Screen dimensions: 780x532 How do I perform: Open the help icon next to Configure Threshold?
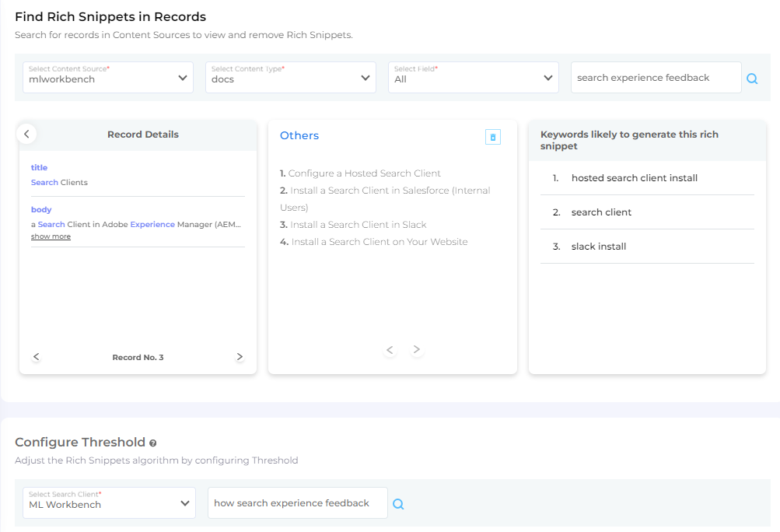click(153, 443)
